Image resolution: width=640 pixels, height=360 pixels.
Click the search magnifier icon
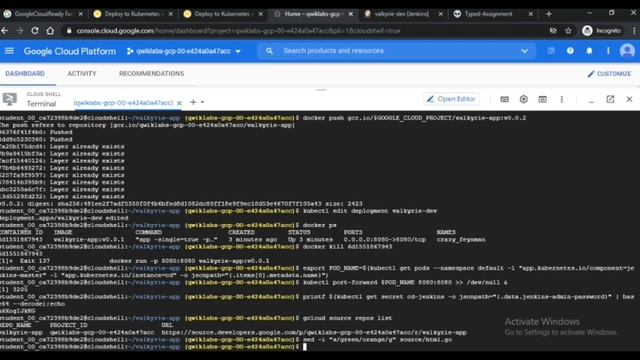click(269, 51)
